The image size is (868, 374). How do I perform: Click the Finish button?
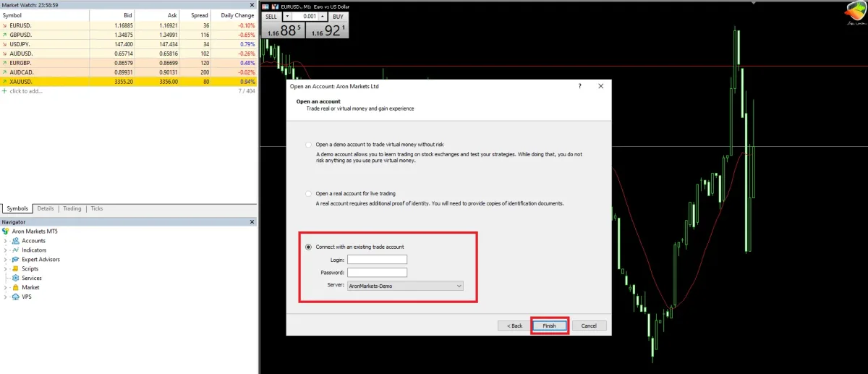tap(550, 326)
